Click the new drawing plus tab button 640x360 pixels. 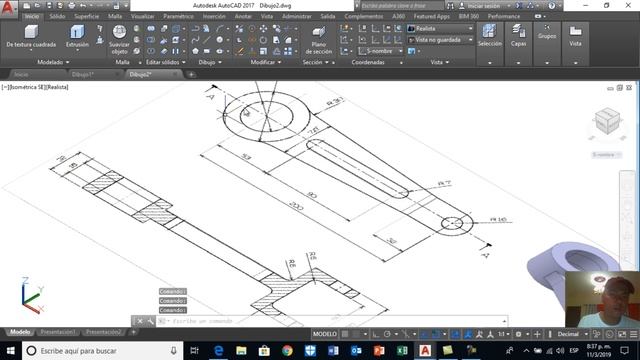191,74
